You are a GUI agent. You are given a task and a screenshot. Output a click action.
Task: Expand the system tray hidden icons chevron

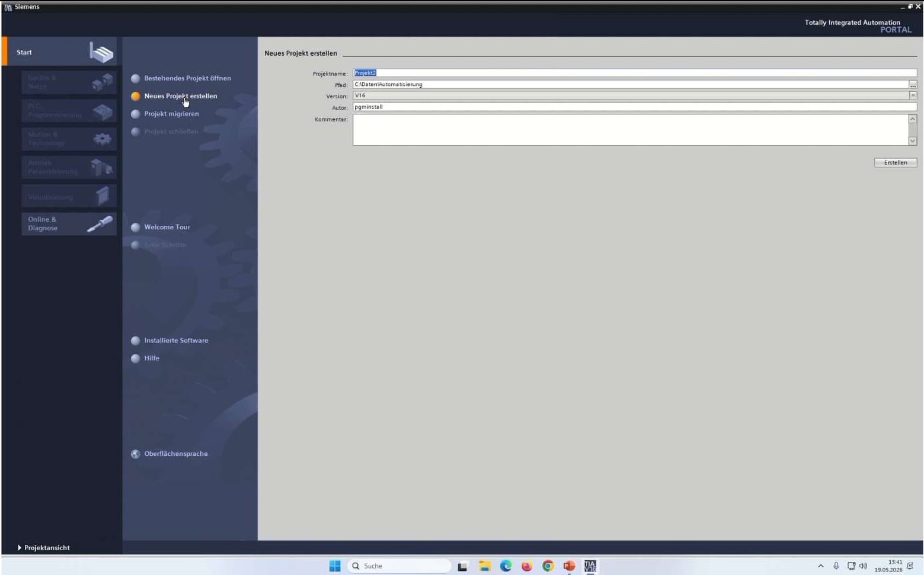point(821,566)
